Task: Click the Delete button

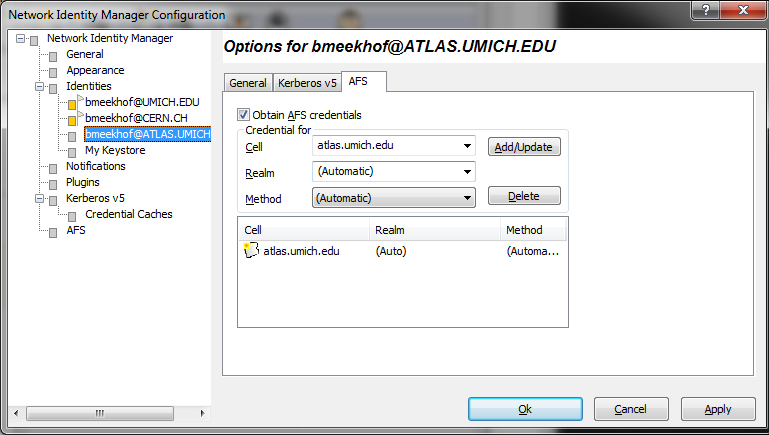Action: [524, 196]
